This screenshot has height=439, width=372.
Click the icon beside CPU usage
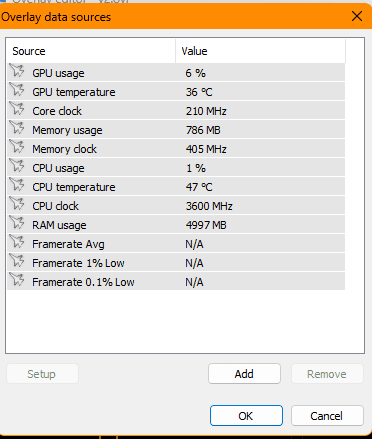click(17, 166)
